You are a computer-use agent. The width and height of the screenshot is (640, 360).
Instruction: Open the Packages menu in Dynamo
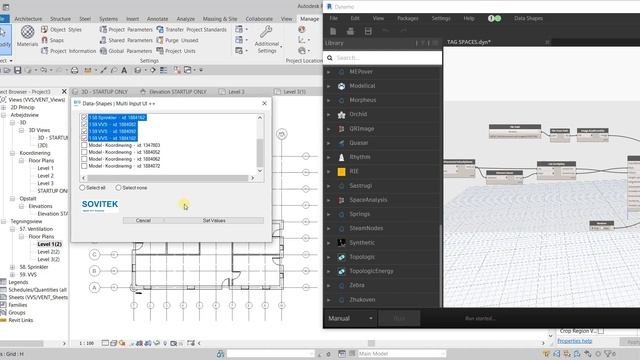[x=408, y=18]
